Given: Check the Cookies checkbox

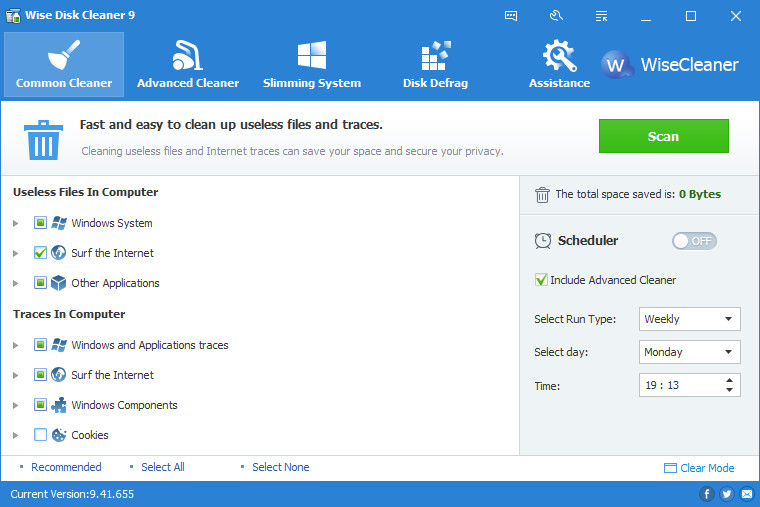Looking at the screenshot, I should (40, 435).
